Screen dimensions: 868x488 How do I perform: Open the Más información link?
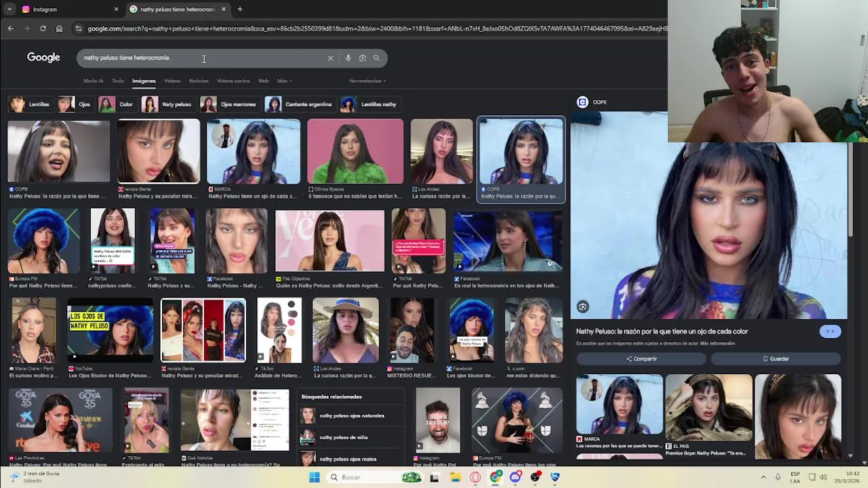click(x=717, y=344)
